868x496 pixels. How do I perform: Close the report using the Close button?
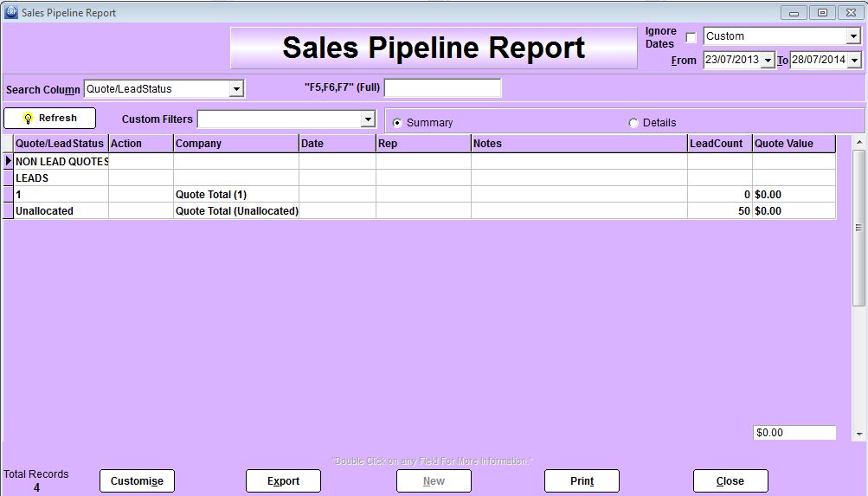pos(730,481)
